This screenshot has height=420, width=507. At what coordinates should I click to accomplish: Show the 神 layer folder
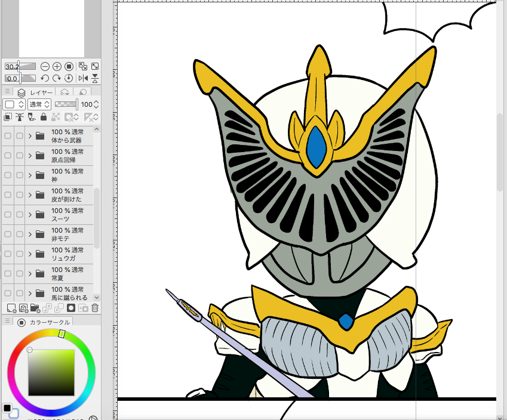tap(8, 175)
